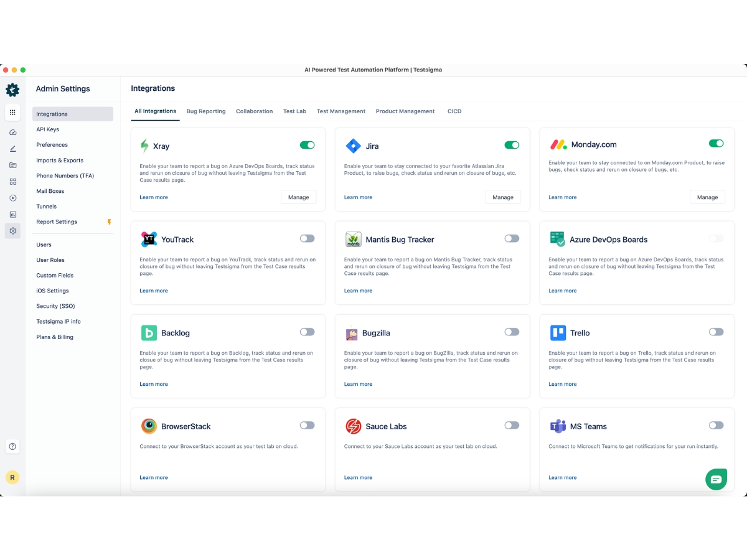Open the run results circular icon in sidebar
The width and height of the screenshot is (747, 560).
pyautogui.click(x=12, y=198)
